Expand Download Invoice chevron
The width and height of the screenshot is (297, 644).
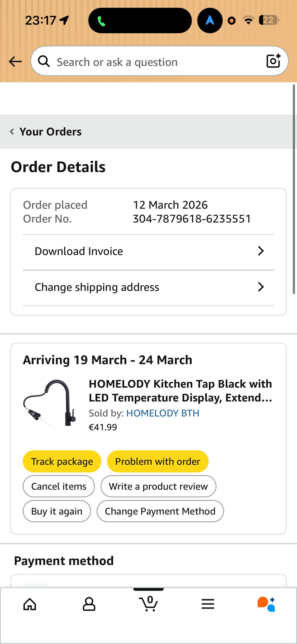261,251
